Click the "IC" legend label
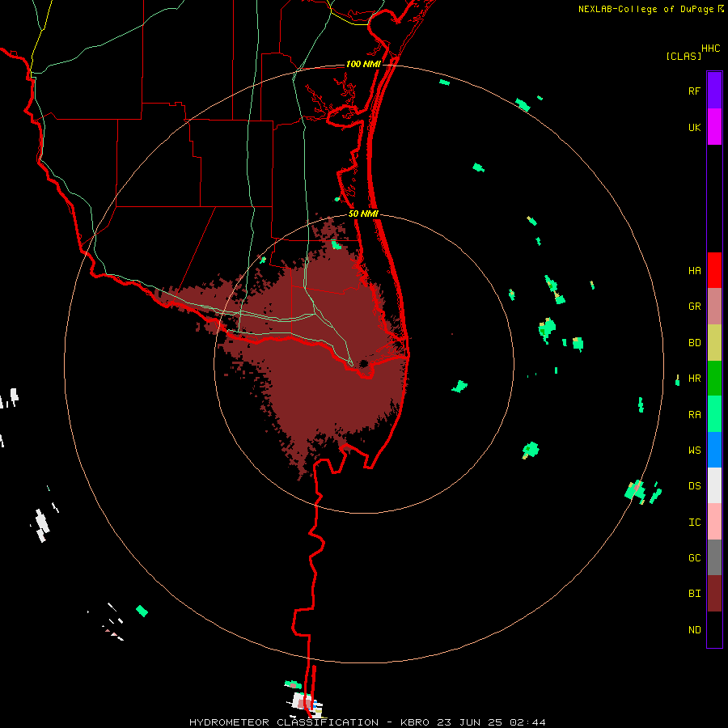 pyautogui.click(x=694, y=522)
